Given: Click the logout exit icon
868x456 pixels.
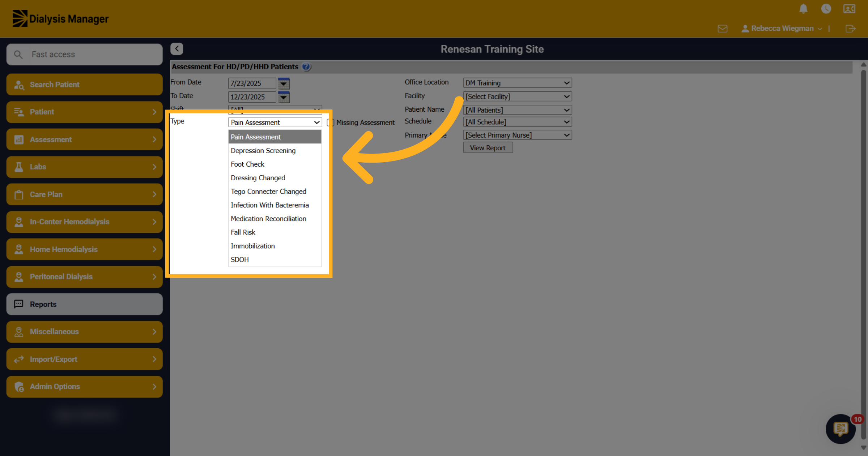Looking at the screenshot, I should click(x=850, y=29).
